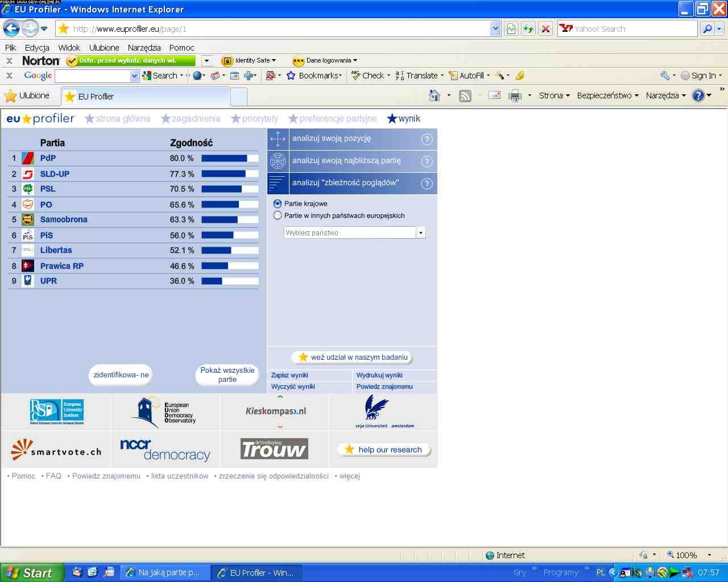Click the RSS feeds icon in toolbar
Viewport: 728px width, 582px height.
tap(465, 96)
